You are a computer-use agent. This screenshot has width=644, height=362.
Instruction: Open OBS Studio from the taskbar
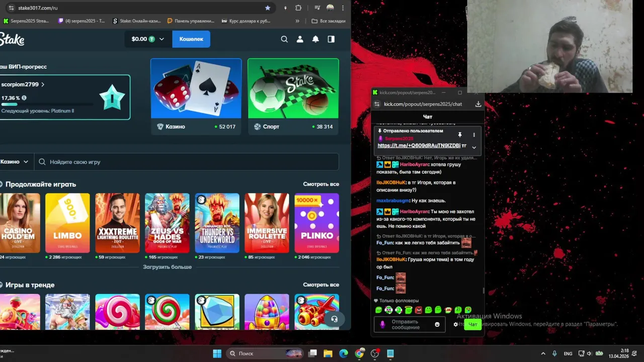[375, 353]
